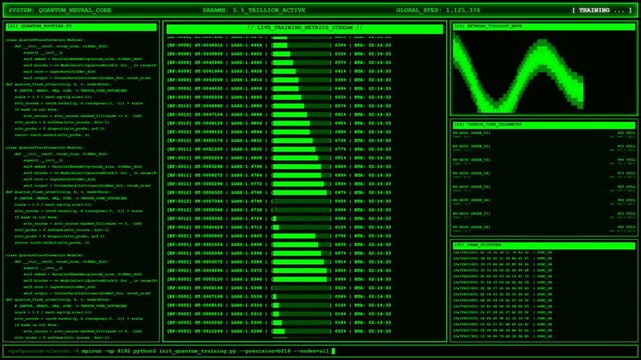Click the ST:0051200 step entry
Image resolution: width=641 pixels, height=360 pixels.
[x=208, y=149]
